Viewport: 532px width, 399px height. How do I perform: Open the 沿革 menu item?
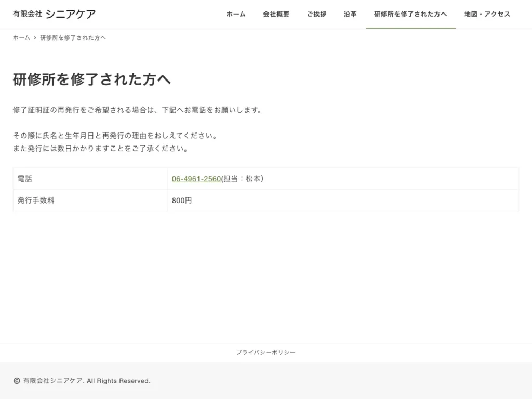point(350,14)
